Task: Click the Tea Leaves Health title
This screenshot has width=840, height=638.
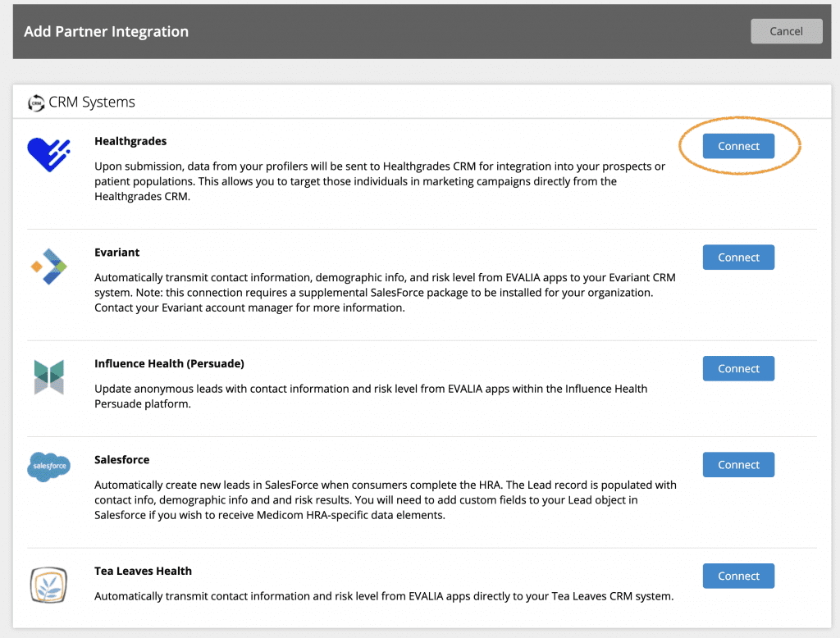Action: click(x=143, y=571)
